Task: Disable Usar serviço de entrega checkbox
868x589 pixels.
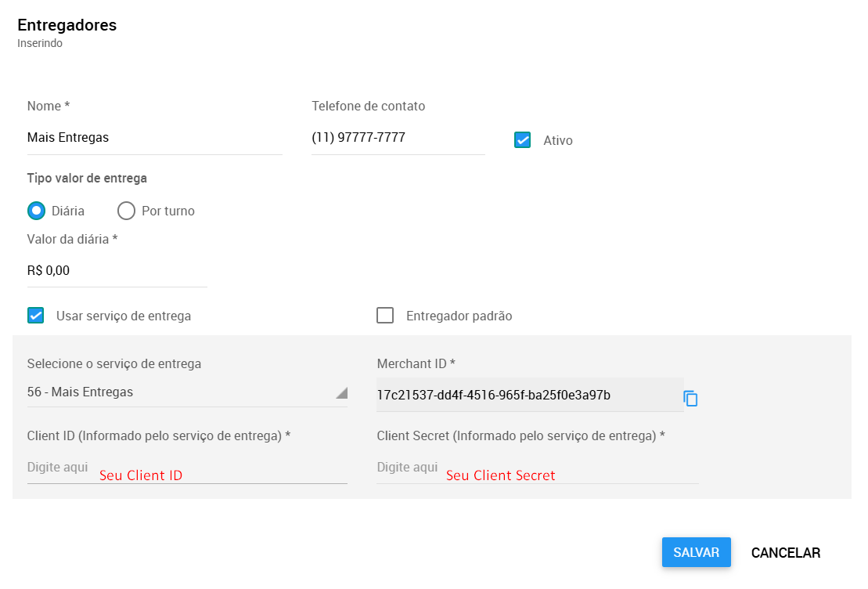Action: 36,316
